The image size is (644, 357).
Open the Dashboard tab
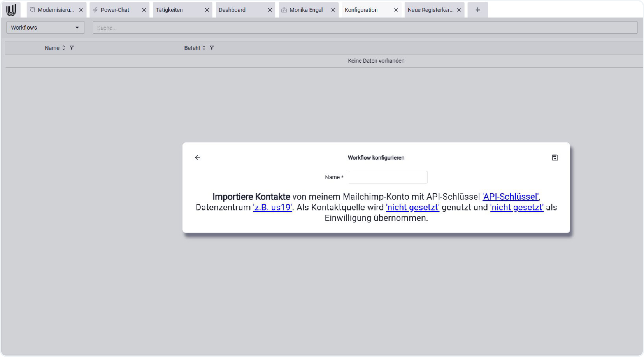232,10
